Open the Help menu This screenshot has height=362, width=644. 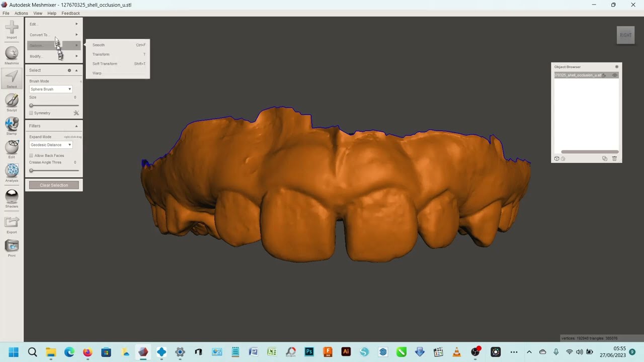[x=52, y=13]
